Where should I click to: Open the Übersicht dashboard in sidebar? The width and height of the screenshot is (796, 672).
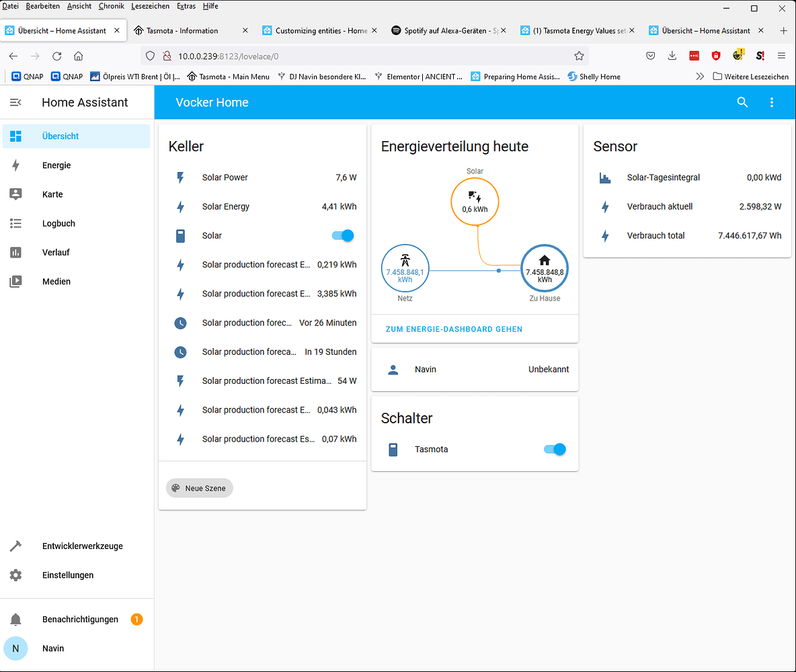76,136
